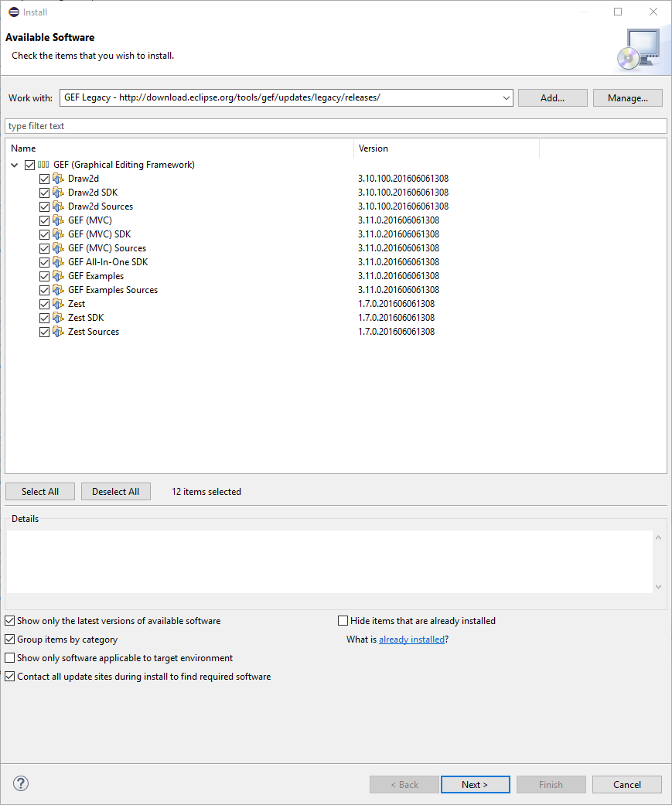Uncheck the GEF Examples Sources checkbox
This screenshot has height=805, width=672.
45,289
